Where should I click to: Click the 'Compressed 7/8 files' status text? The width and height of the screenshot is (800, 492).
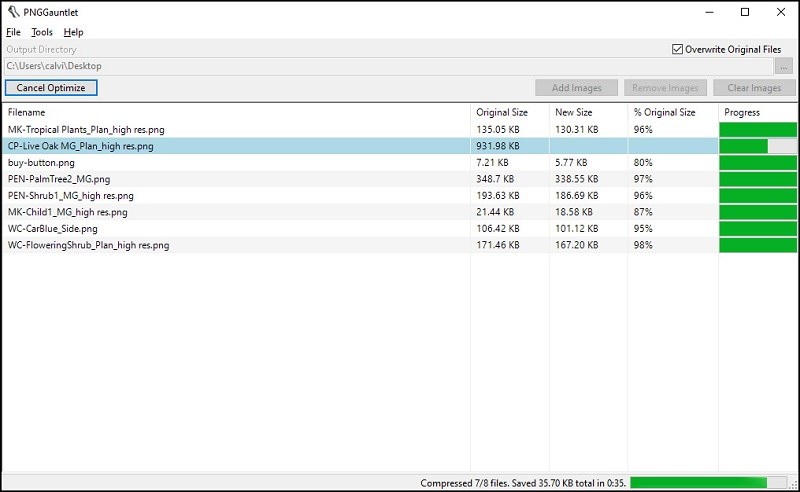pyautogui.click(x=523, y=483)
